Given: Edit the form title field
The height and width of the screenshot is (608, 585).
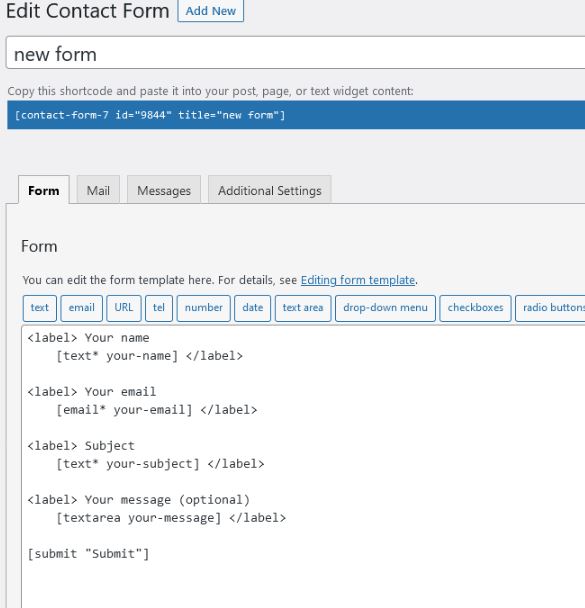Looking at the screenshot, I should pyautogui.click(x=295, y=53).
